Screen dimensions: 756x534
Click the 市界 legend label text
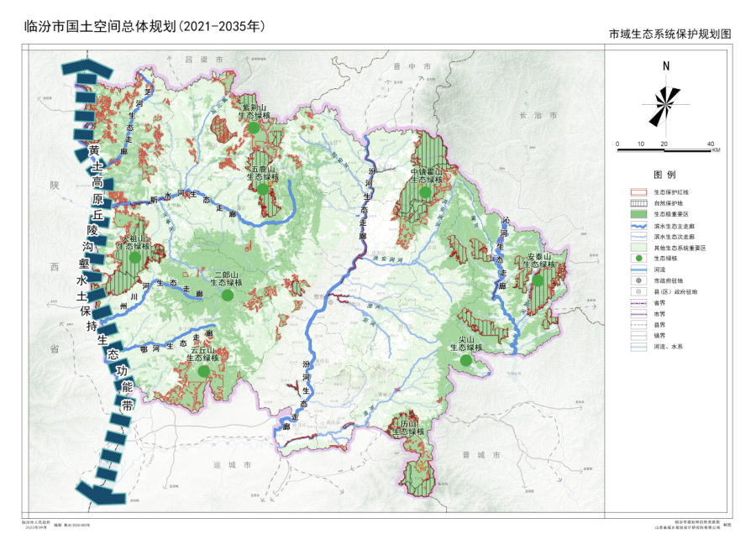[659, 314]
